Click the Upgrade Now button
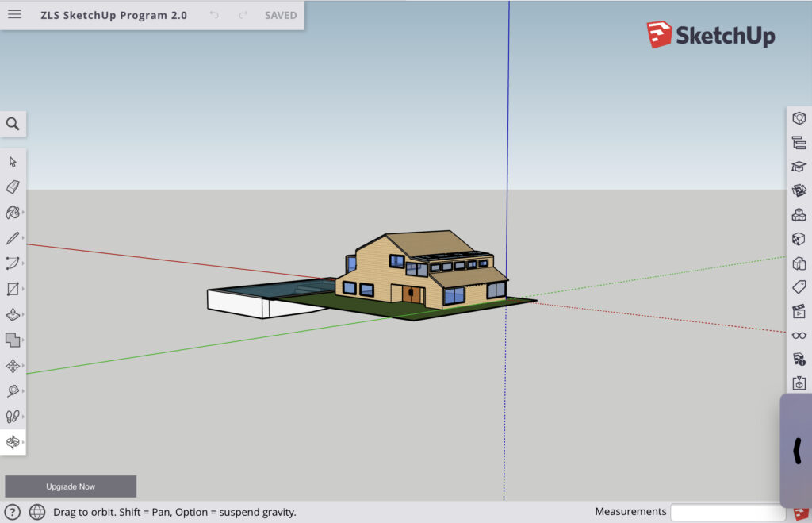The height and width of the screenshot is (523, 812). coord(71,486)
